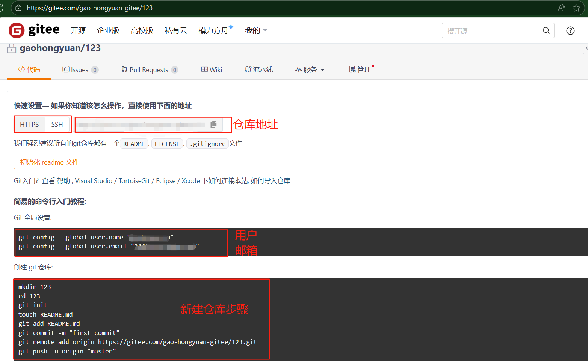The image size is (588, 364).
Task: Click the 'mkdir 123' command line
Action: [x=35, y=287]
